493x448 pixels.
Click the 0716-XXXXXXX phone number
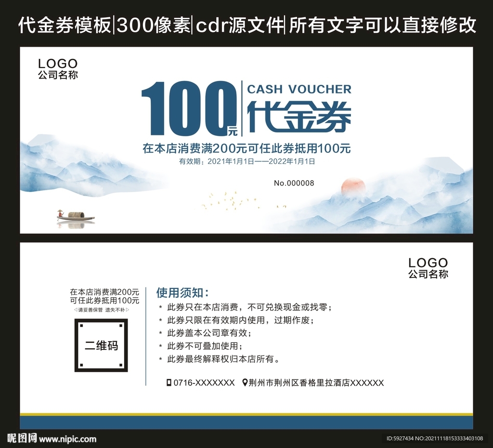point(204,383)
